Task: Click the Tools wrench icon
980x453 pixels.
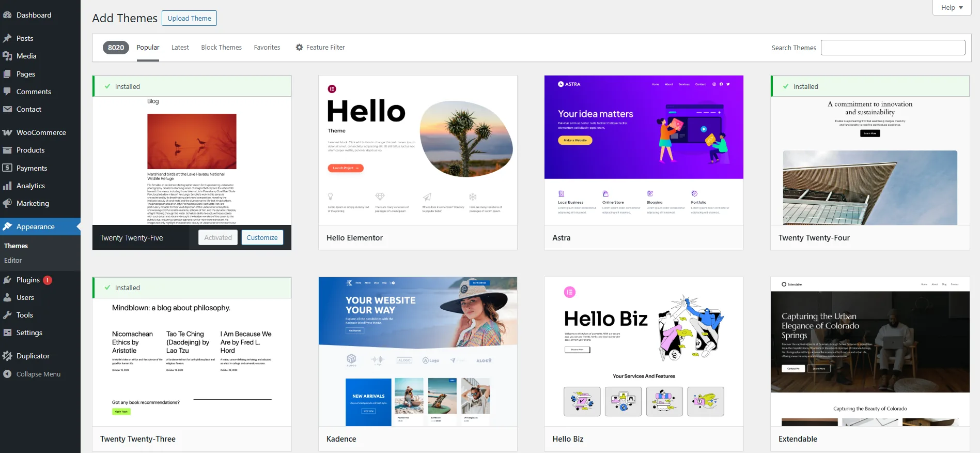Action: tap(7, 315)
